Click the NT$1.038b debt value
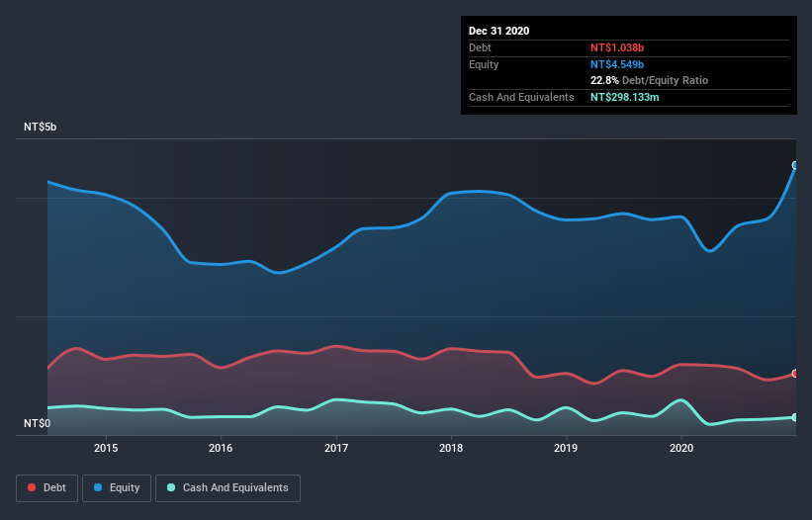Screen dimensions: 812x520 [617, 47]
